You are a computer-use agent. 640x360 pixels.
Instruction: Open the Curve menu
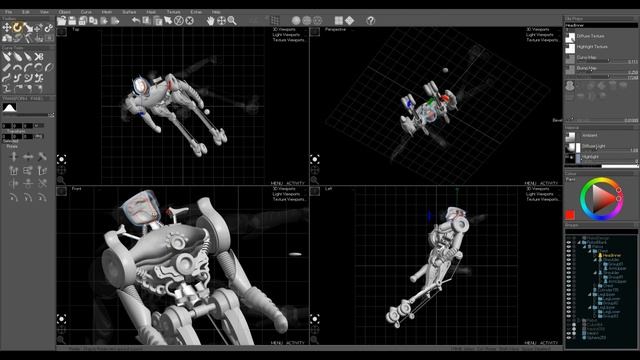click(x=86, y=12)
